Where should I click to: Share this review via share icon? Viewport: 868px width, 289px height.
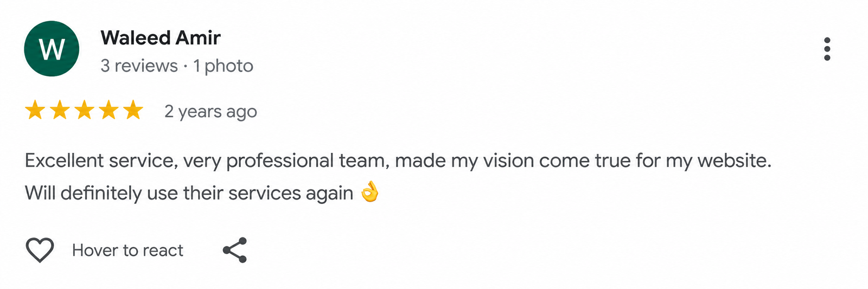pyautogui.click(x=235, y=250)
